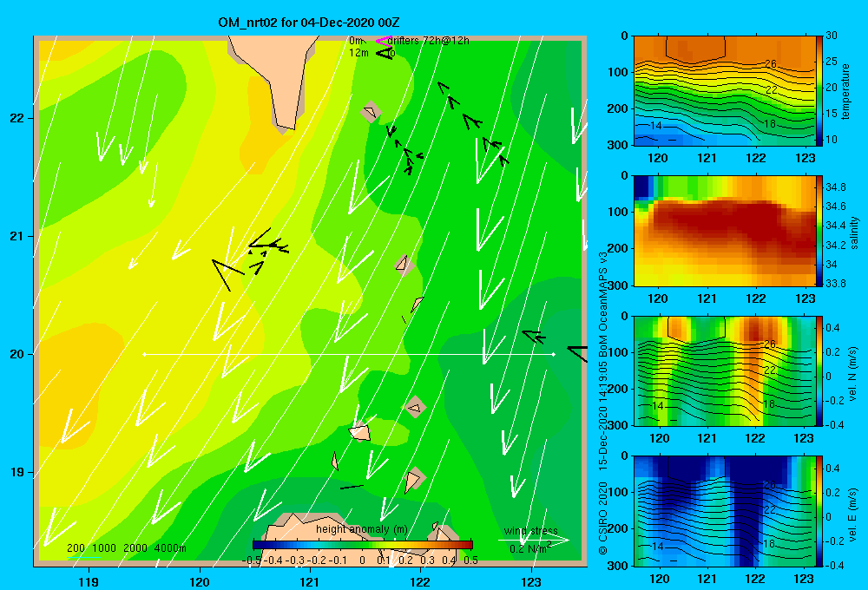Click latitude label 19 on main map axis
The width and height of the screenshot is (868, 590).
click(16, 472)
